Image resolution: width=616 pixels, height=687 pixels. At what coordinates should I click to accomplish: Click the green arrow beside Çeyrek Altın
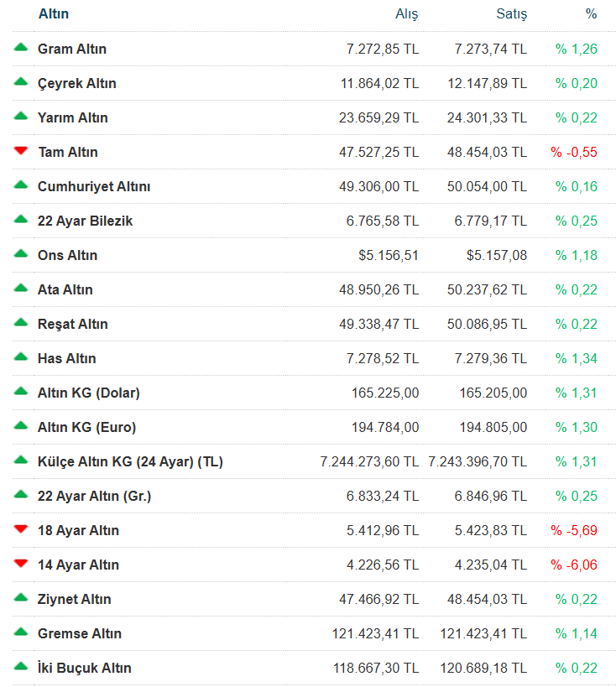pos(21,82)
